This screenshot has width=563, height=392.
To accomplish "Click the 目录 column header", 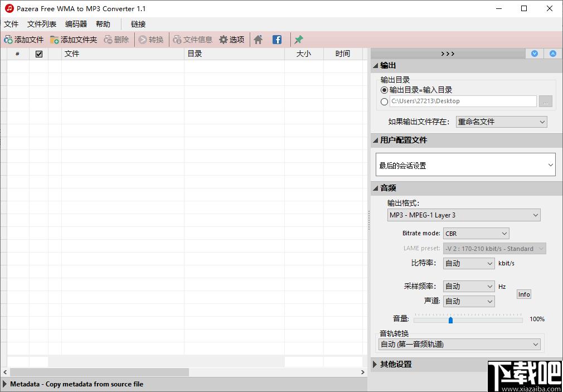I will coord(235,54).
